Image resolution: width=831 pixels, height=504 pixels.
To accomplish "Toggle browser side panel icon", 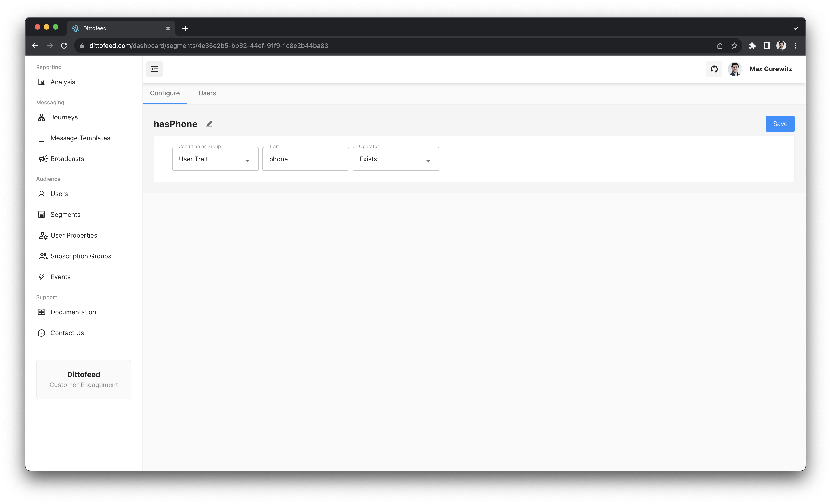I will coord(767,46).
